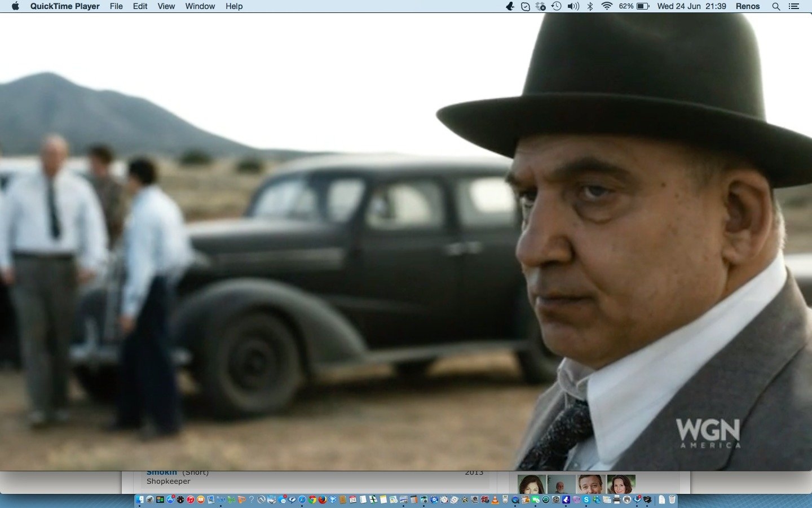Viewport: 812px width, 508px height.
Task: Click the QuickTime video frame
Action: (406, 242)
